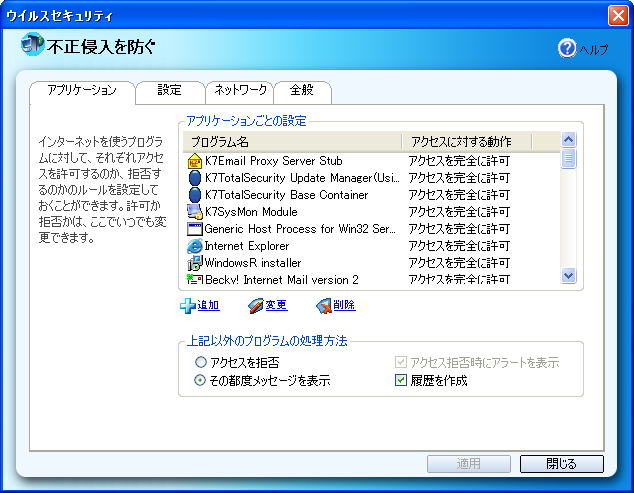
Task: Click the list scrollbar up arrow
Action: coord(568,140)
